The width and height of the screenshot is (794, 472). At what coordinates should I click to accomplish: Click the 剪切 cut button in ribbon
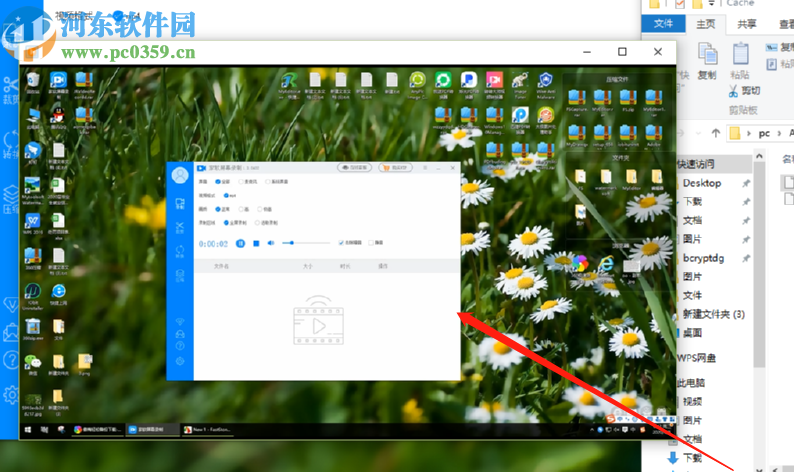(741, 91)
